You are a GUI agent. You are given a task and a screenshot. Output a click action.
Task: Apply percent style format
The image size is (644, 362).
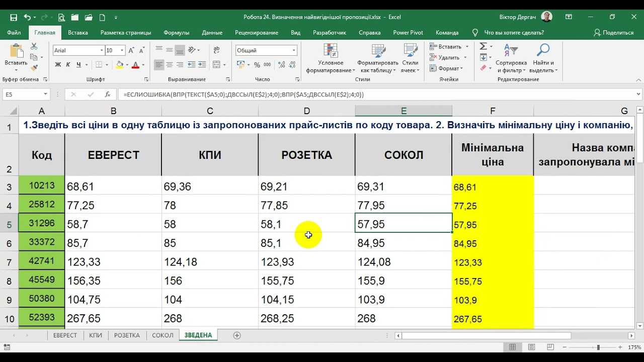point(257,65)
